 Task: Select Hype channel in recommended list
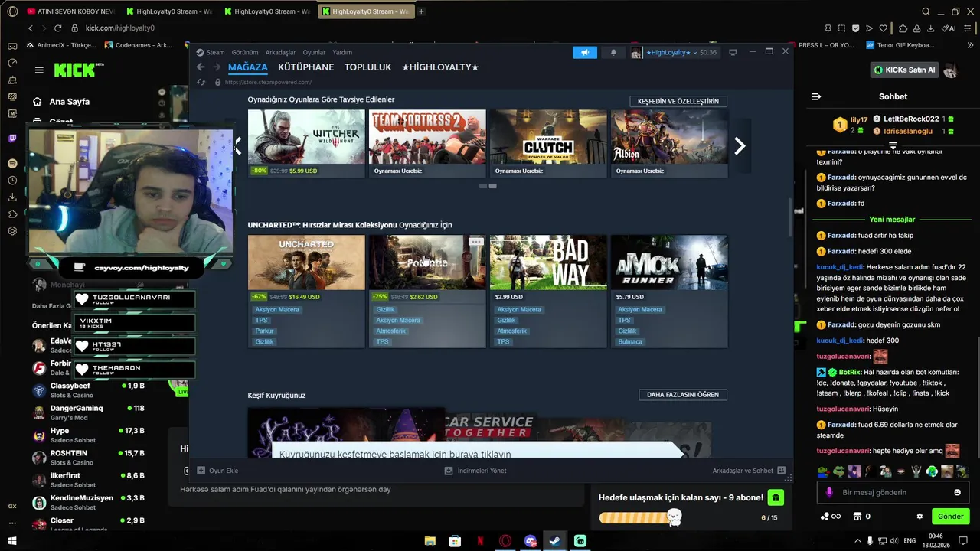point(88,435)
